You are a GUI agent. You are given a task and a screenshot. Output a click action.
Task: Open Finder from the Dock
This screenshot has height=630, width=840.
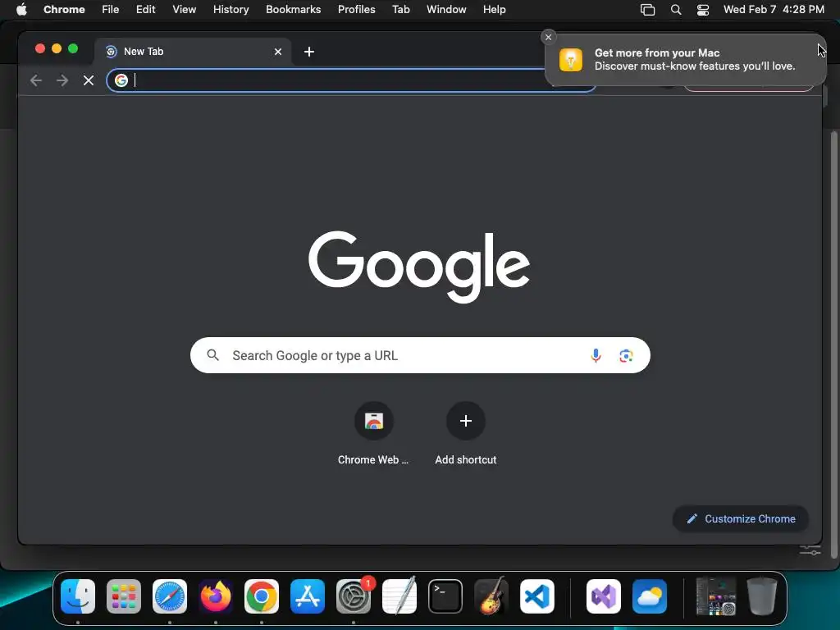pyautogui.click(x=78, y=596)
